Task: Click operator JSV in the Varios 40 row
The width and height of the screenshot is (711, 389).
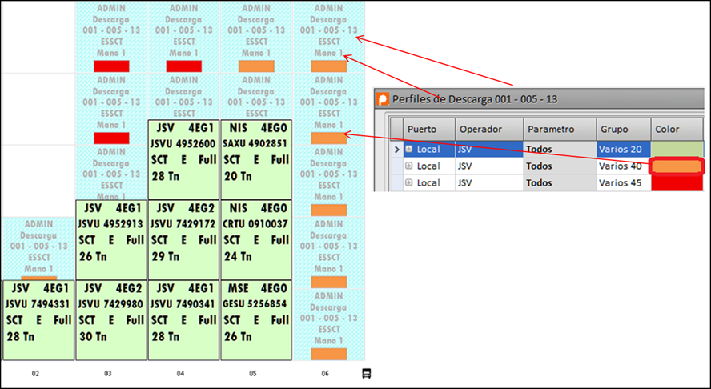Action: pyautogui.click(x=489, y=166)
